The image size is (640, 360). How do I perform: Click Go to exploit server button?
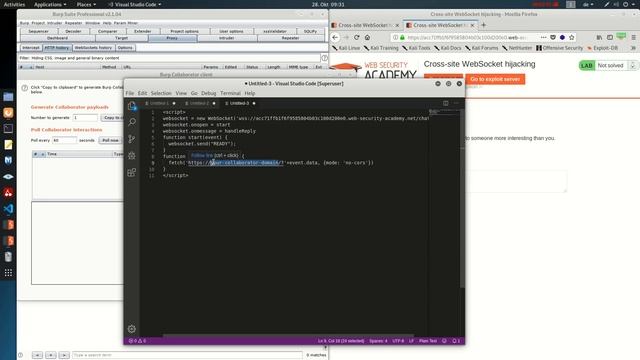click(495, 79)
